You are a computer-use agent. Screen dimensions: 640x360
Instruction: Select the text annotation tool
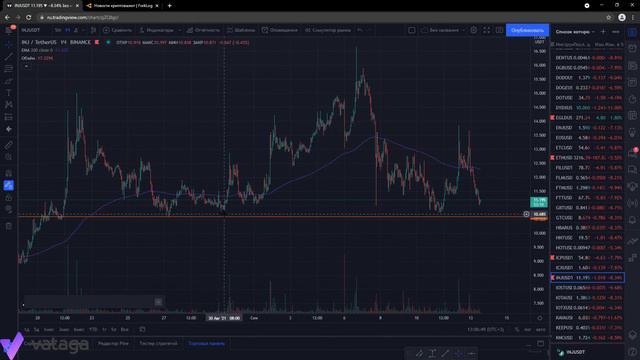pyautogui.click(x=9, y=93)
